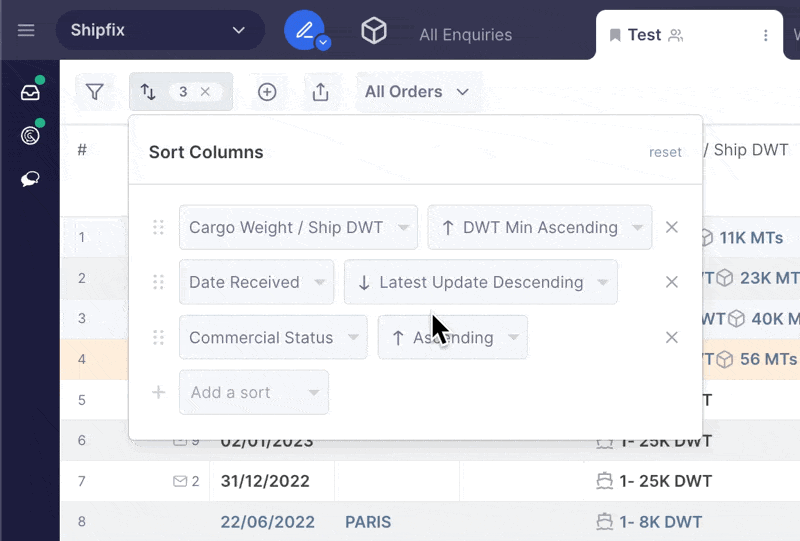Viewport: 800px width, 541px height.
Task: Clear the 3 active sorts badge
Action: (x=205, y=92)
